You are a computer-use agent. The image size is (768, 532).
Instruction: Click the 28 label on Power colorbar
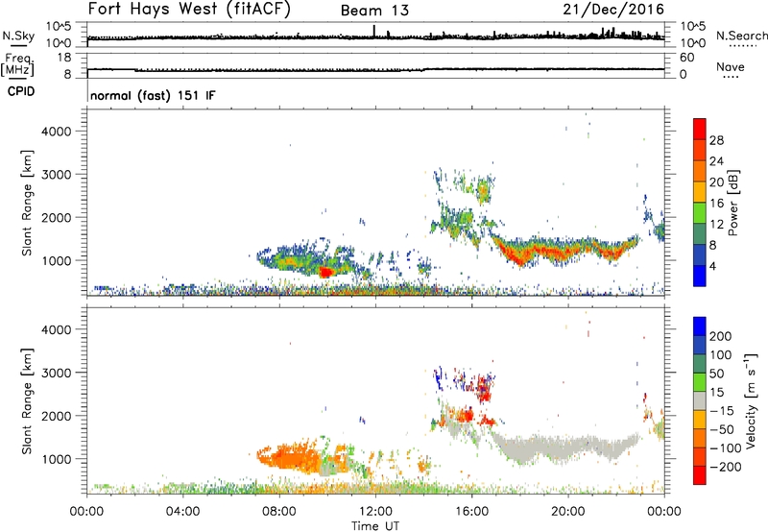[x=716, y=140]
